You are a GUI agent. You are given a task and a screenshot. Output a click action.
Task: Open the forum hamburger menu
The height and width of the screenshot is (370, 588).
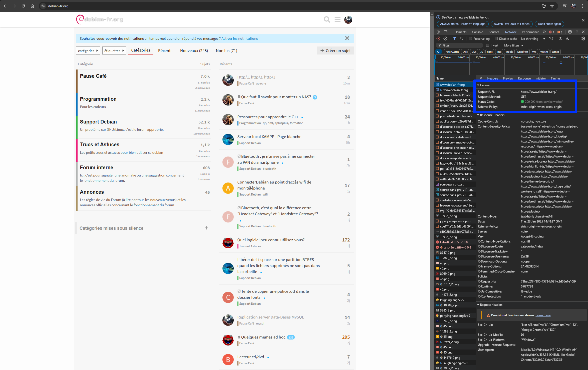pos(338,19)
